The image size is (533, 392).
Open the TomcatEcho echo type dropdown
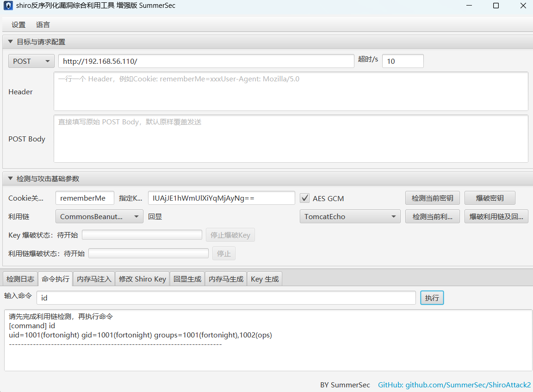pos(350,216)
